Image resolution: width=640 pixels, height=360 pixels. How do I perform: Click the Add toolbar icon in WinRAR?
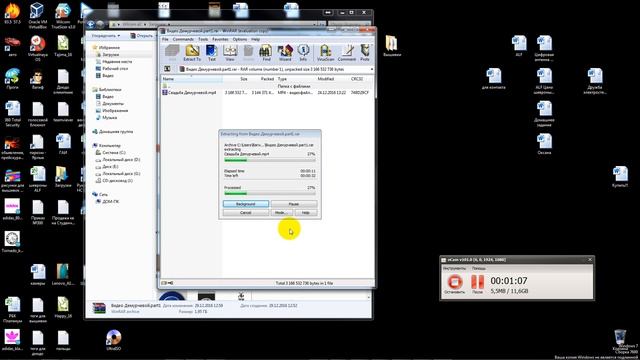point(172,53)
